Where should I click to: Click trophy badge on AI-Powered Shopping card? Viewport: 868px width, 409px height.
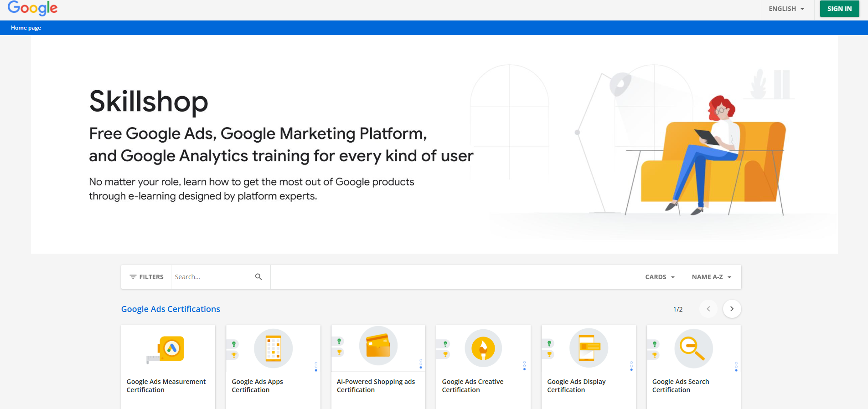pos(339,352)
